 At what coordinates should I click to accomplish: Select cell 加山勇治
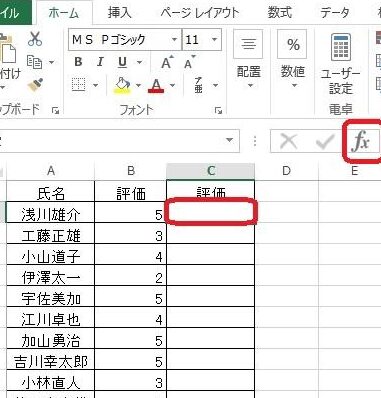(x=51, y=338)
